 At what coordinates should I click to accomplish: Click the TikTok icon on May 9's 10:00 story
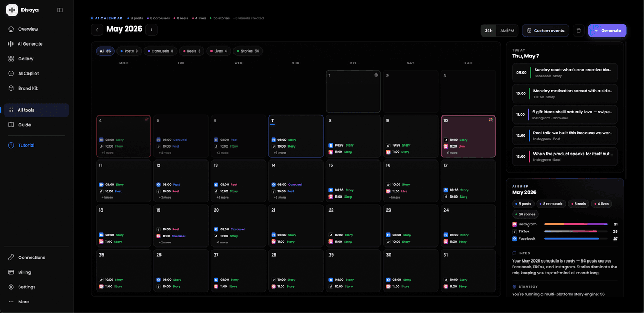(389, 145)
